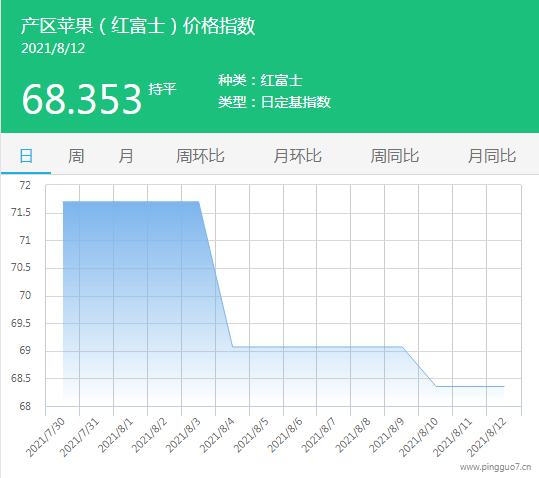Viewport: 539px width, 478px height.
Task: Switch to the 周 weekly tab
Action: [76, 156]
